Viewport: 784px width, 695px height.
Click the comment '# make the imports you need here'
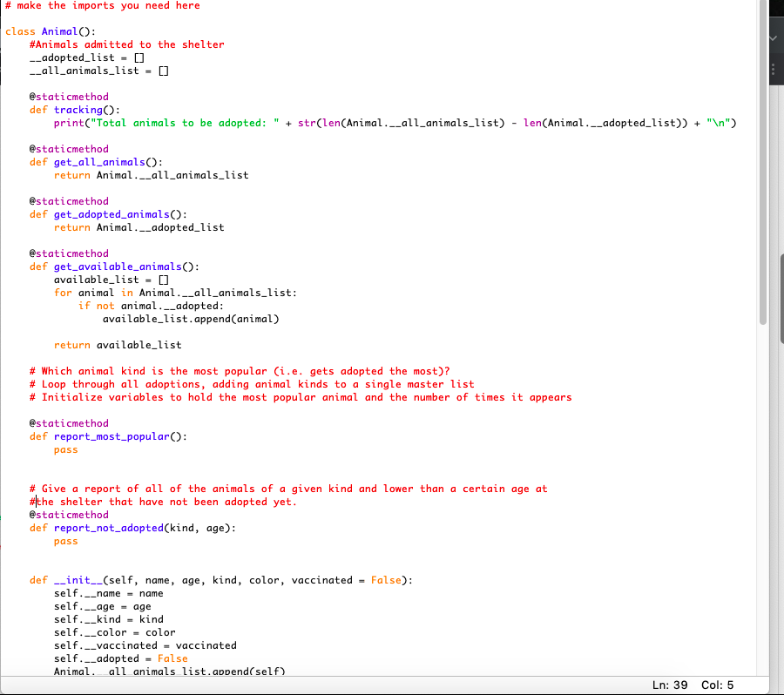tap(103, 5)
